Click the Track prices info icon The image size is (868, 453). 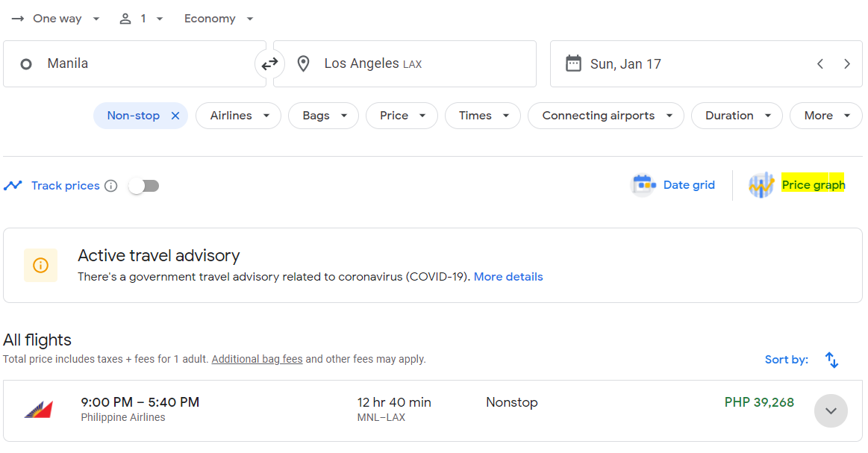(x=110, y=186)
